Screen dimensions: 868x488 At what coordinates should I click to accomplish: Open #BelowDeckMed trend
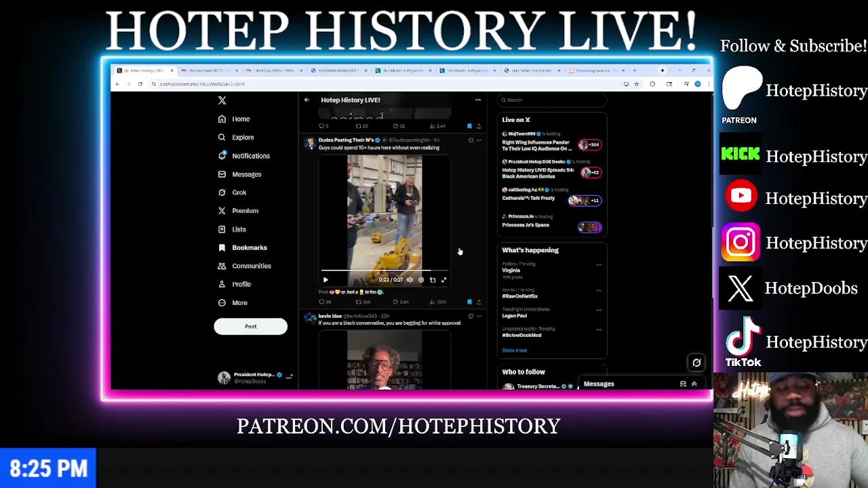[x=521, y=335]
